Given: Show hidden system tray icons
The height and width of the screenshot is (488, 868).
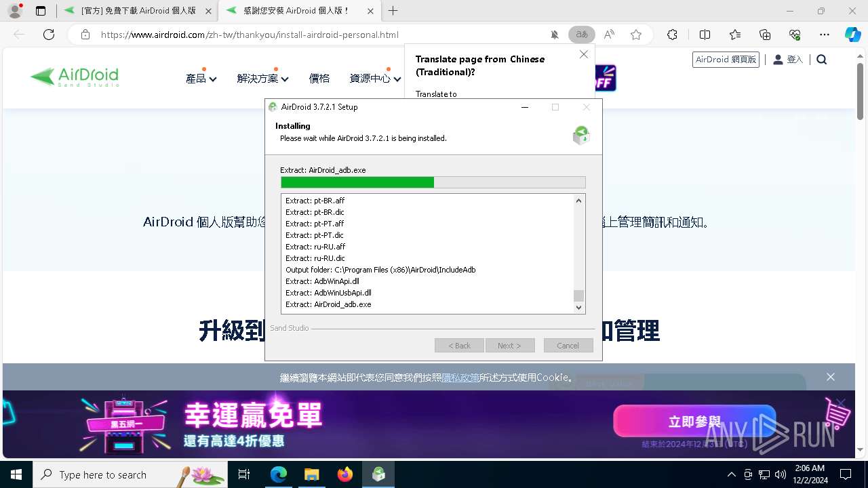Looking at the screenshot, I should (731, 474).
